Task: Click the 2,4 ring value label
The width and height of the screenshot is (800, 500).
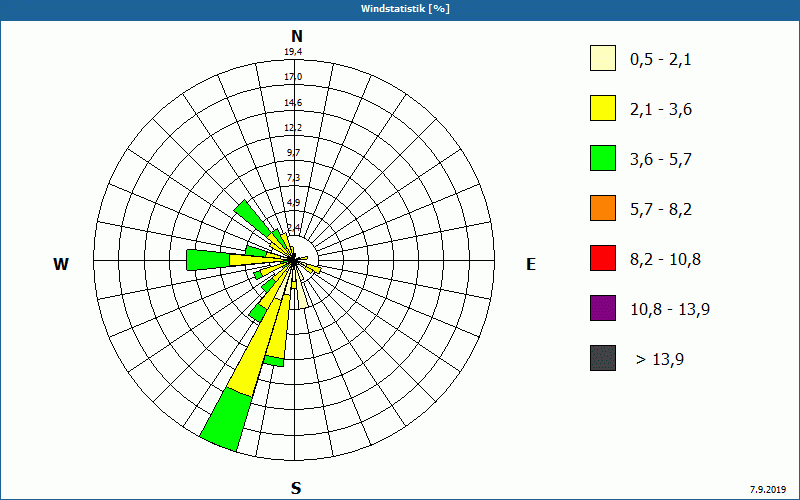Action: [x=293, y=227]
